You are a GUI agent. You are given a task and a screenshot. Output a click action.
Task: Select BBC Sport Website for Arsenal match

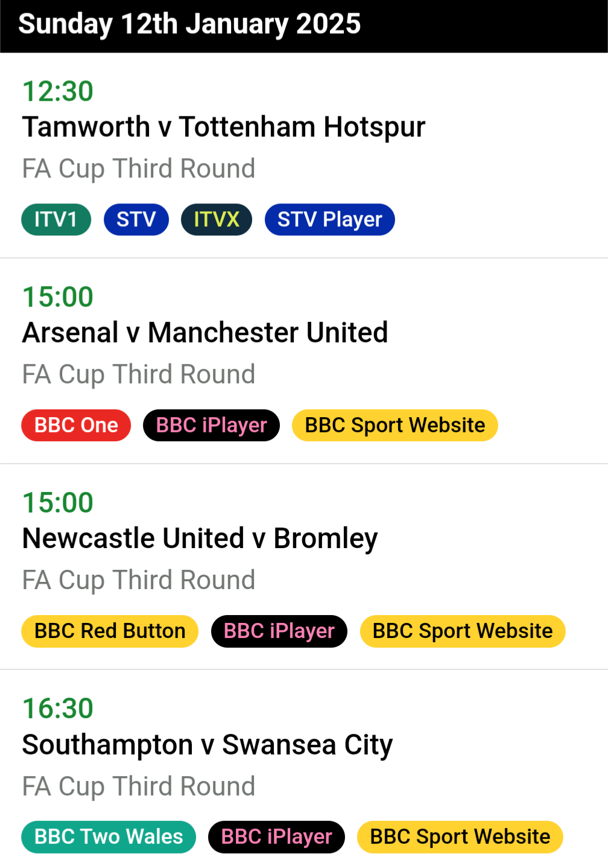click(395, 426)
